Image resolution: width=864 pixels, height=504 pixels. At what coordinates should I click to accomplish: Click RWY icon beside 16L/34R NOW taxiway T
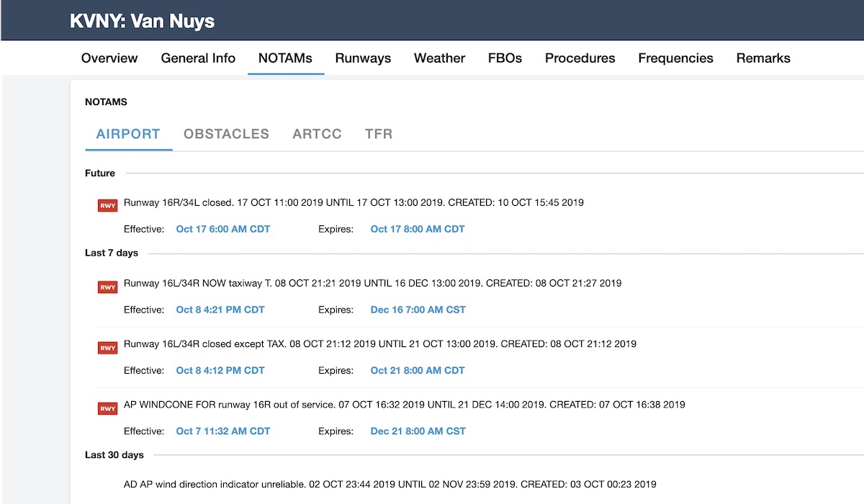pyautogui.click(x=107, y=287)
